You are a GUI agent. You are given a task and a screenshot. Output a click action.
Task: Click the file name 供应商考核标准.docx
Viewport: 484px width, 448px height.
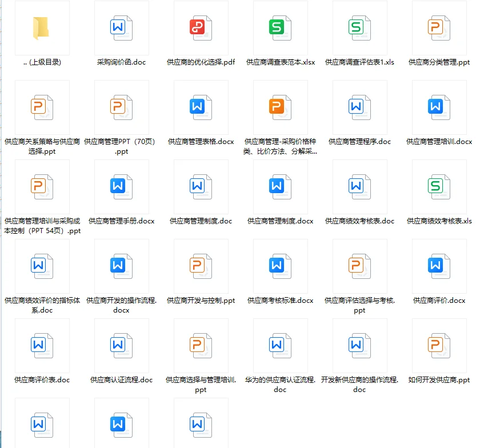tap(280, 300)
